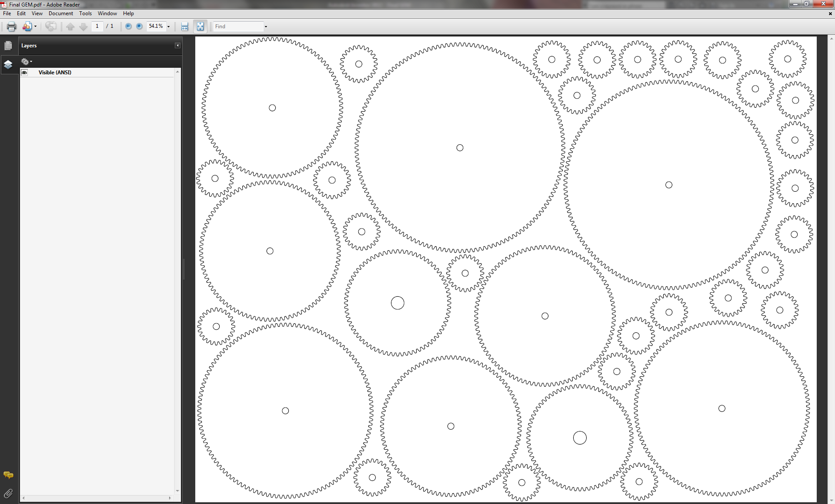Open the Comments panel icon
This screenshot has width=835, height=504.
(8, 475)
